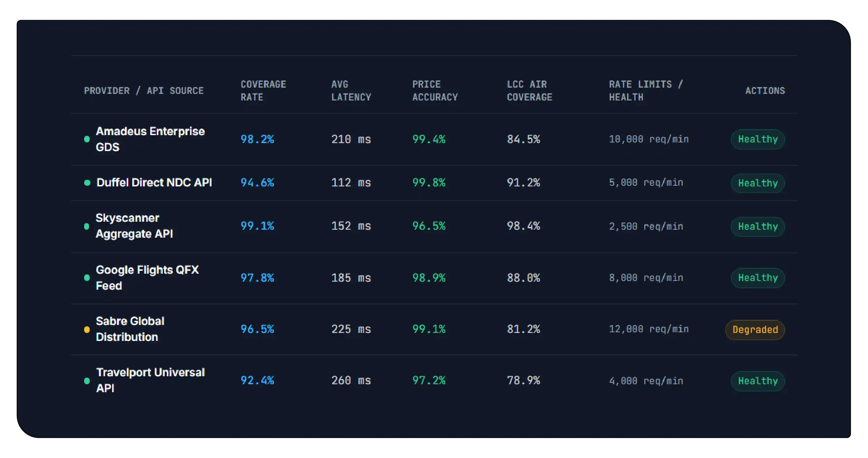Select the Skyscanner Aggregate API provider name
The image size is (868, 458).
point(134,226)
